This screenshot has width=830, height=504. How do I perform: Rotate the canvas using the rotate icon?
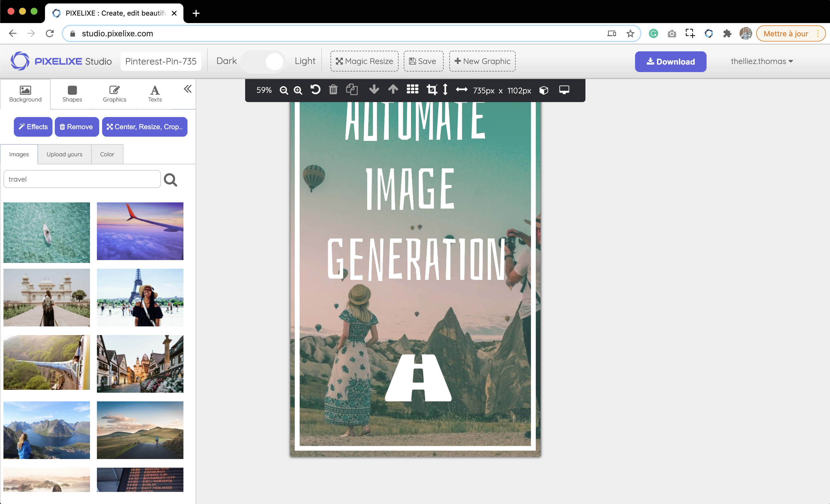pos(315,90)
